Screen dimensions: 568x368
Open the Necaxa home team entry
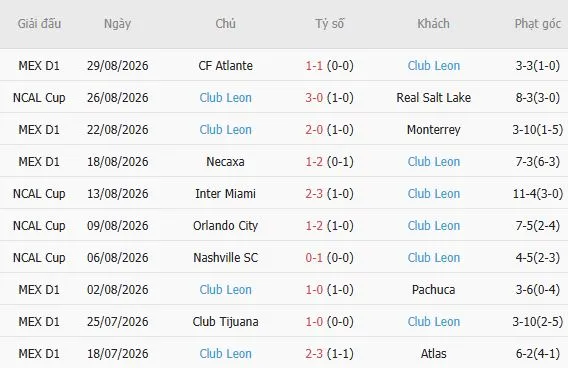225,162
